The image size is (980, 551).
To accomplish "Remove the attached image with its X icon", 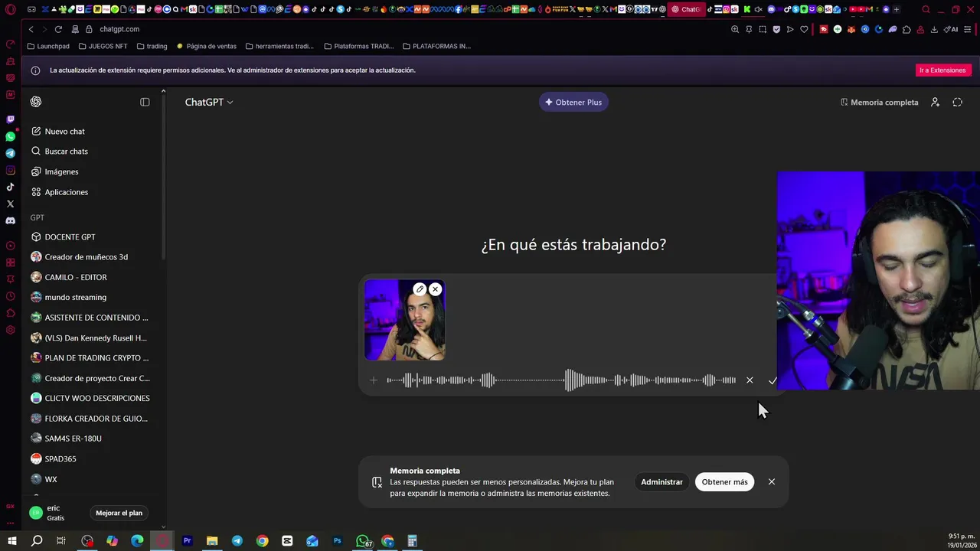I will [435, 289].
